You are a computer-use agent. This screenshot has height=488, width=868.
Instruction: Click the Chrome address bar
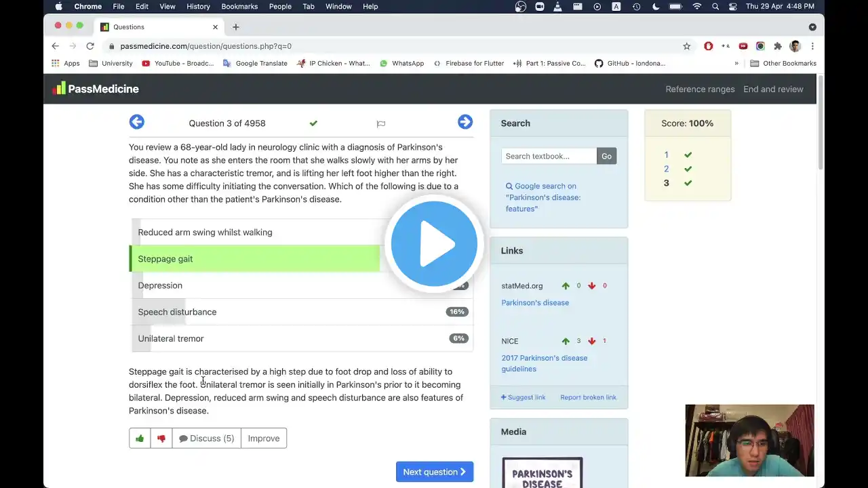click(393, 46)
